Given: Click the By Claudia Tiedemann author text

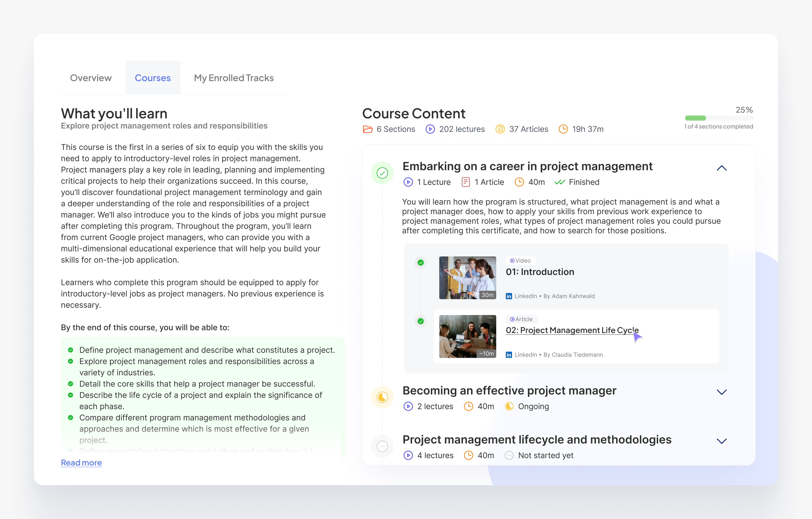Looking at the screenshot, I should tap(573, 355).
